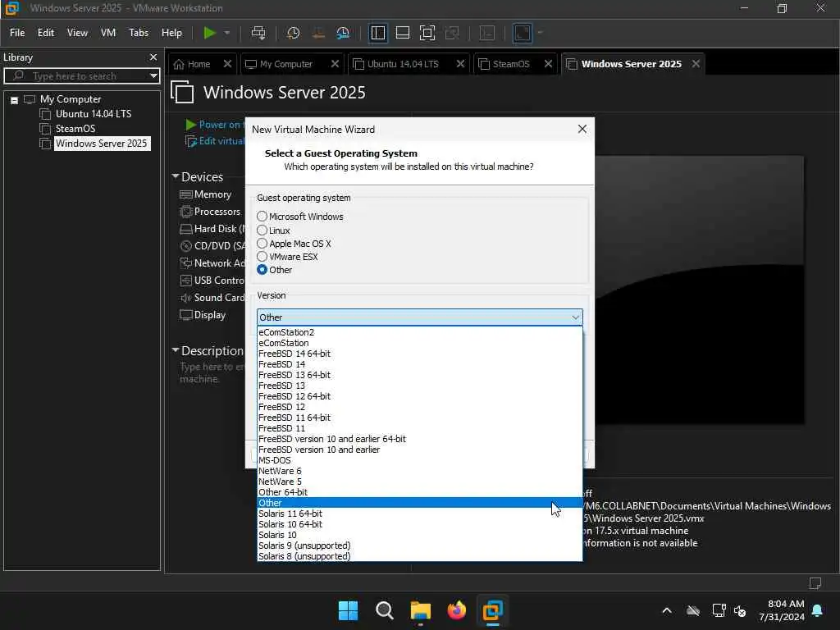This screenshot has height=630, width=840.
Task: Click the console view toolbar icon
Action: pos(487,33)
